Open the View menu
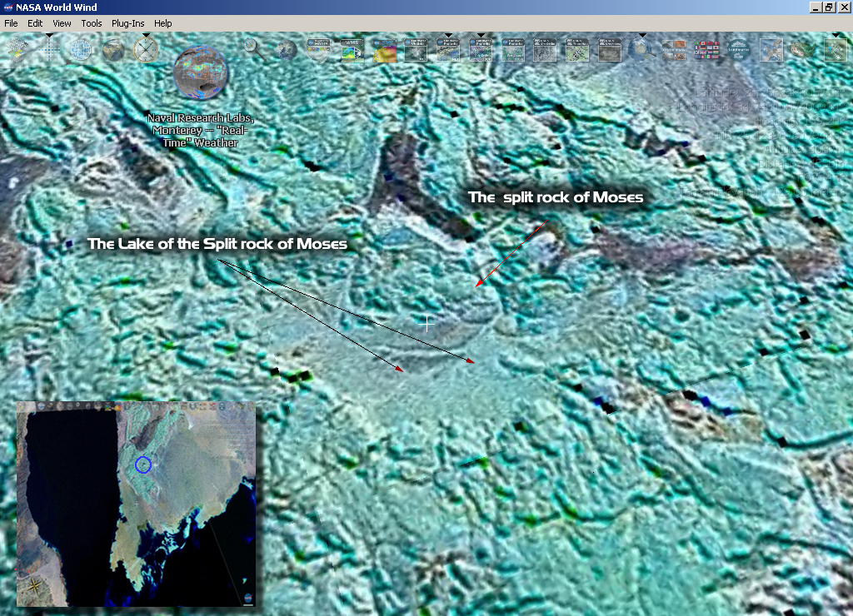 [x=62, y=23]
